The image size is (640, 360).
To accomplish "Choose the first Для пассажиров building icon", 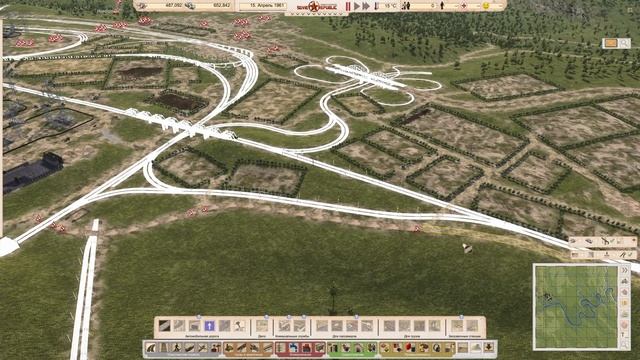I will click(322, 326).
